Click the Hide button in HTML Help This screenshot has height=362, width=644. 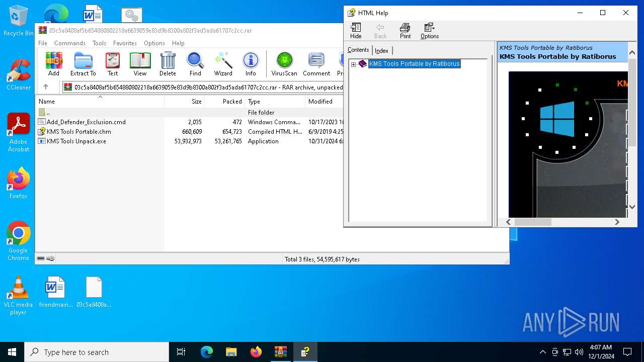356,31
